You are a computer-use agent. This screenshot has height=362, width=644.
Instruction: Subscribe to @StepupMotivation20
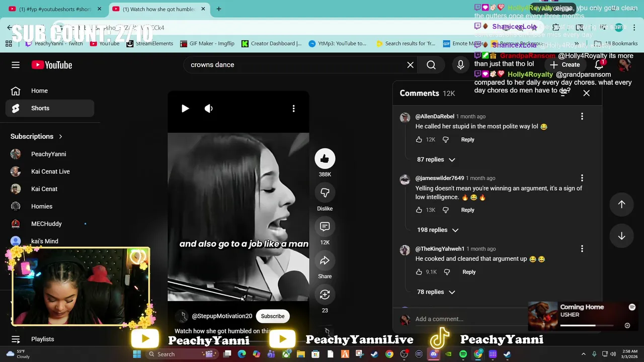pos(273,316)
